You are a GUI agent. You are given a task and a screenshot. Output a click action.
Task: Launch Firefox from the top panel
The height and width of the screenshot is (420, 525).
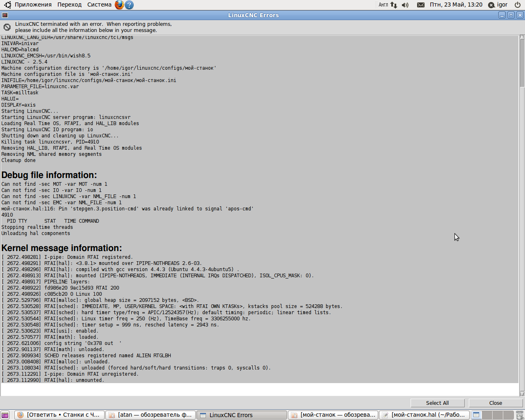click(119, 5)
